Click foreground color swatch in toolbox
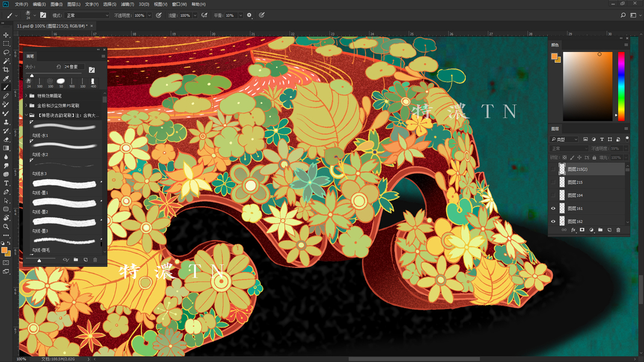The image size is (644, 362). tap(4, 250)
